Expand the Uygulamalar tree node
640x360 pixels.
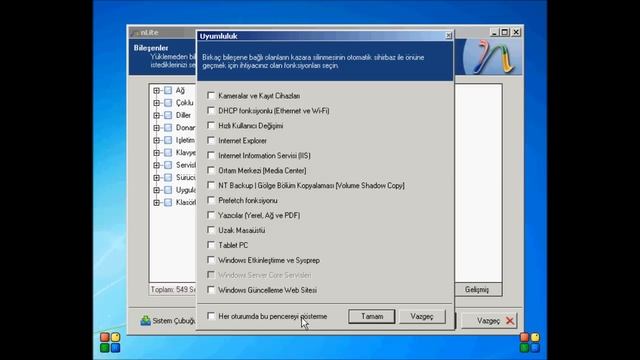156,190
